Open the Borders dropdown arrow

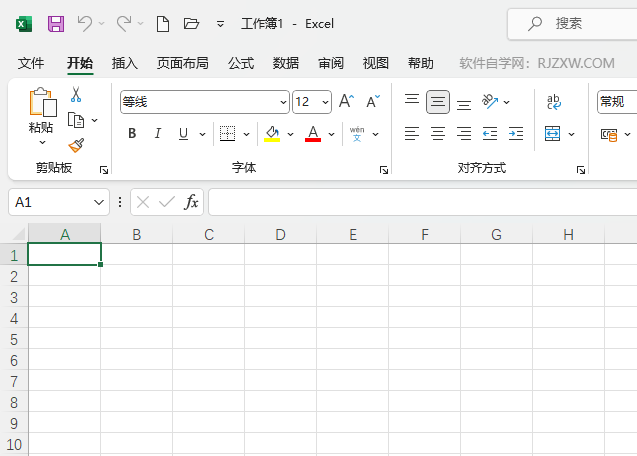pos(246,134)
